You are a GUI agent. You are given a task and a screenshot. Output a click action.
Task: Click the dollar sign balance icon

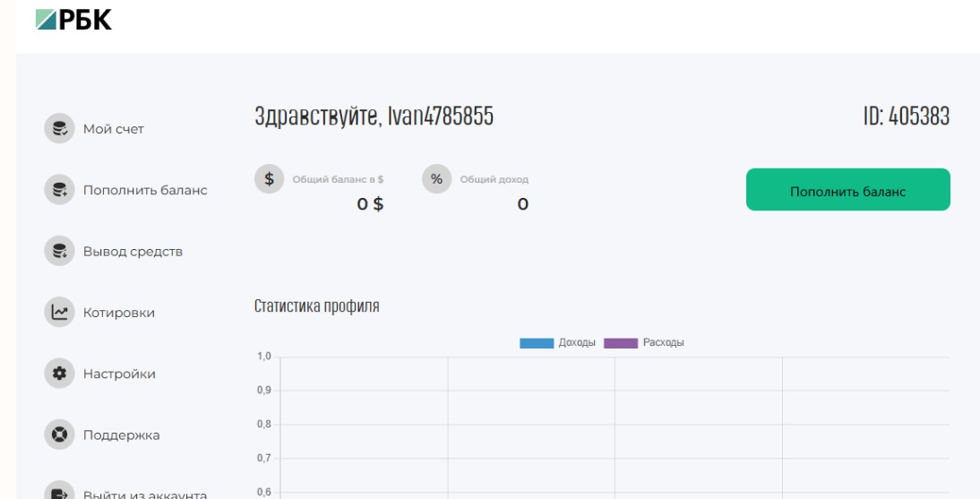point(270,179)
